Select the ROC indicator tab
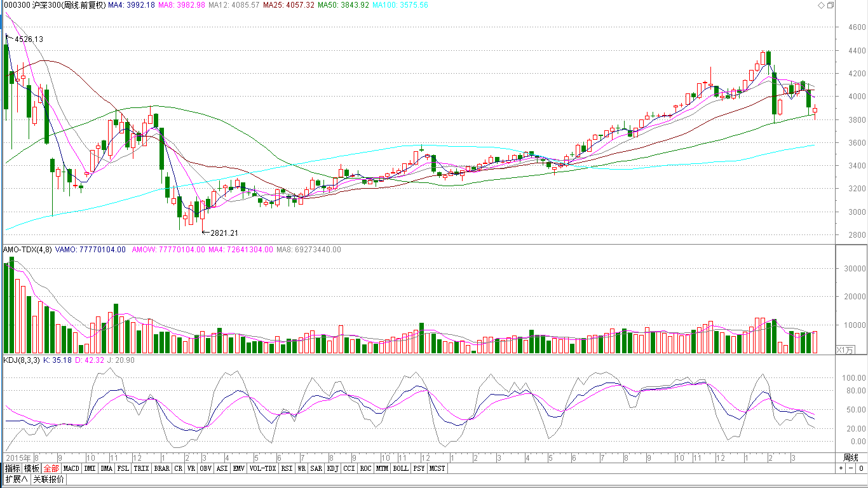 (x=365, y=468)
